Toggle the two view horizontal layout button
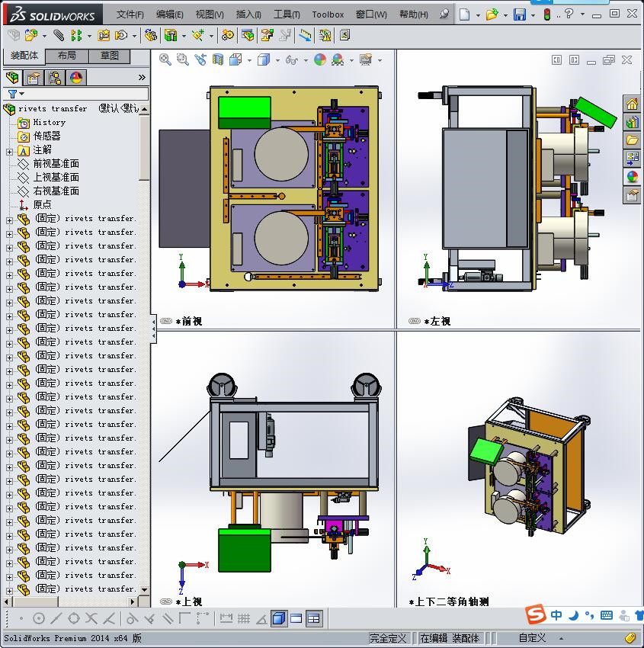The image size is (644, 648). coord(296,618)
